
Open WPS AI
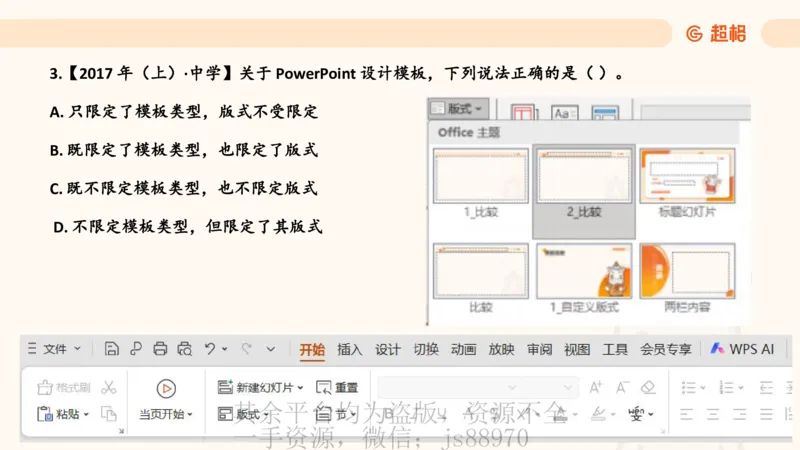[742, 349]
